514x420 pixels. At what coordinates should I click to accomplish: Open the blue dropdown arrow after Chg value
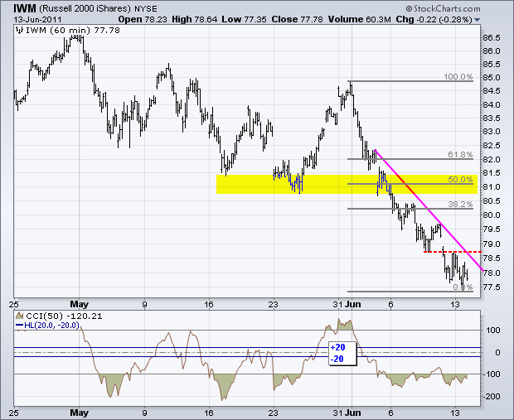click(x=477, y=20)
